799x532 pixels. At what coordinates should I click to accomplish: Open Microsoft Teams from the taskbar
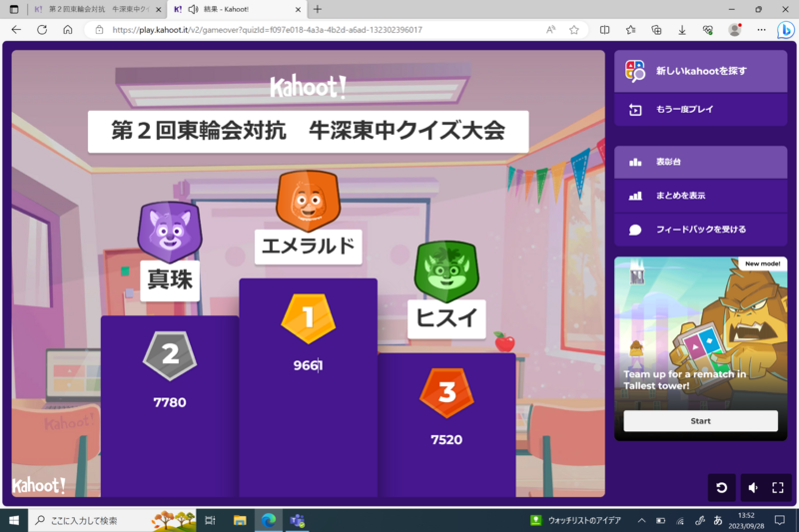pos(297,521)
